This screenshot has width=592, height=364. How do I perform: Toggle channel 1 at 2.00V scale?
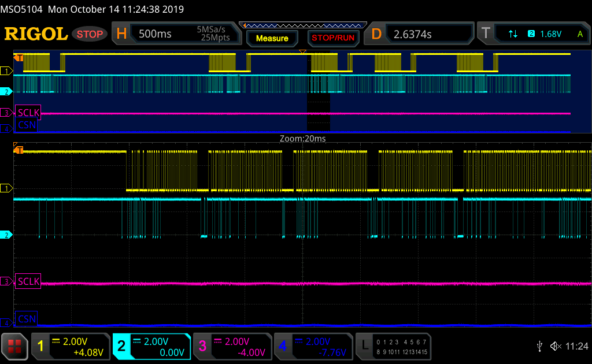[x=71, y=346]
